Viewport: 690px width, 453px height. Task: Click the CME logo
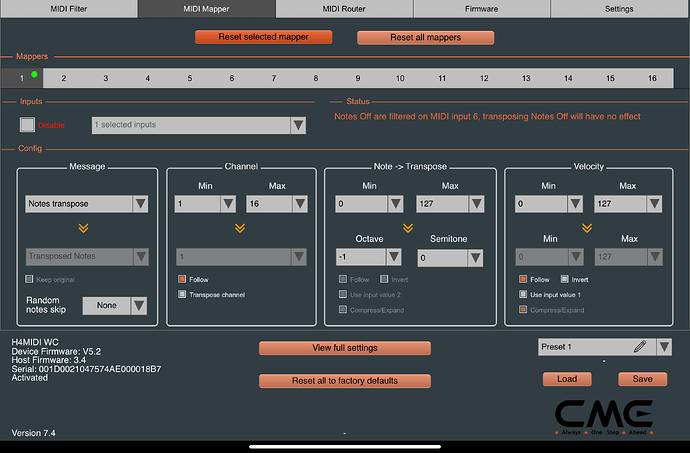tap(604, 416)
